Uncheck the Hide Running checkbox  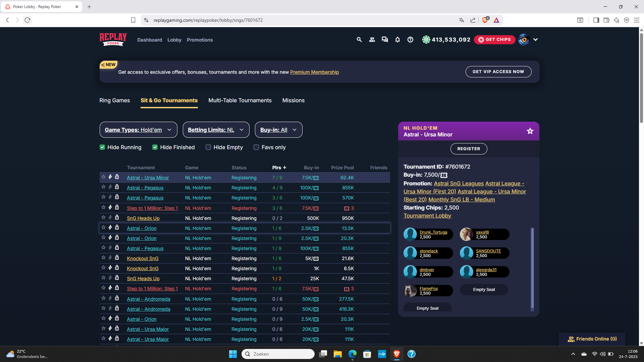102,147
